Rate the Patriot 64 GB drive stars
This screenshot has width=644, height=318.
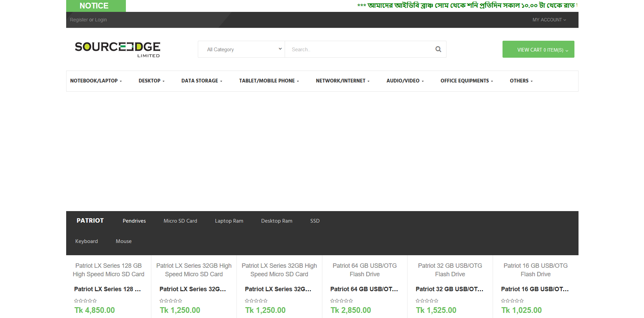click(x=342, y=301)
